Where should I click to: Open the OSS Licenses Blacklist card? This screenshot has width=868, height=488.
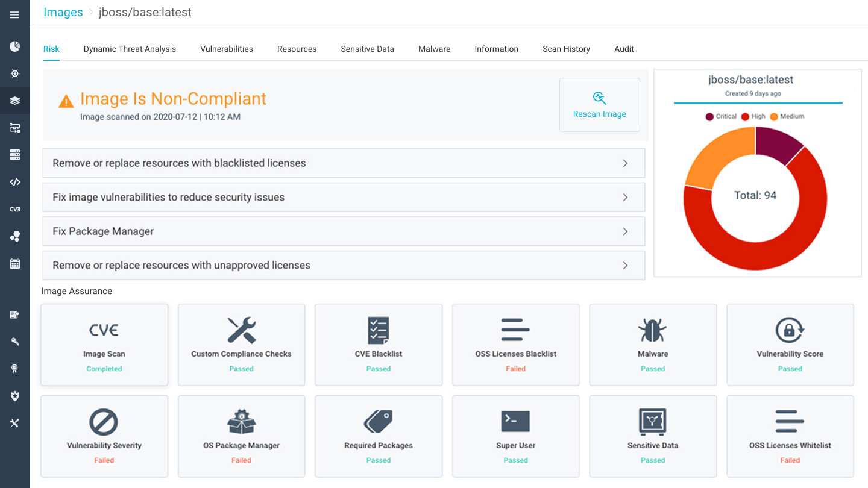pos(516,345)
